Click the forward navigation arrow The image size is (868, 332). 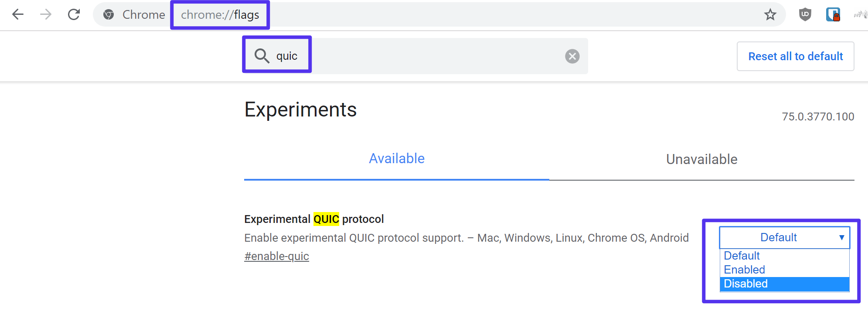tap(45, 14)
